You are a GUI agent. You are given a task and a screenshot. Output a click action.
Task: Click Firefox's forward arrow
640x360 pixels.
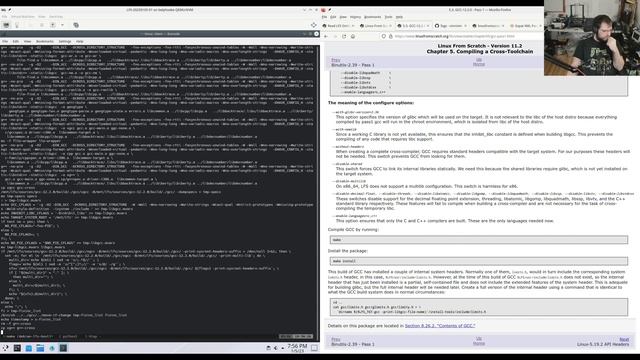[x=335, y=36]
